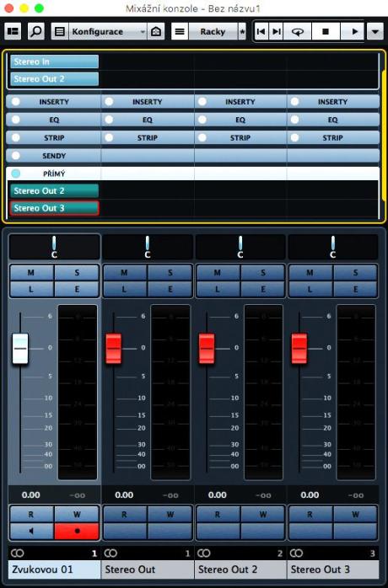Enable record on Zvukovou 01 channel

pos(77,531)
